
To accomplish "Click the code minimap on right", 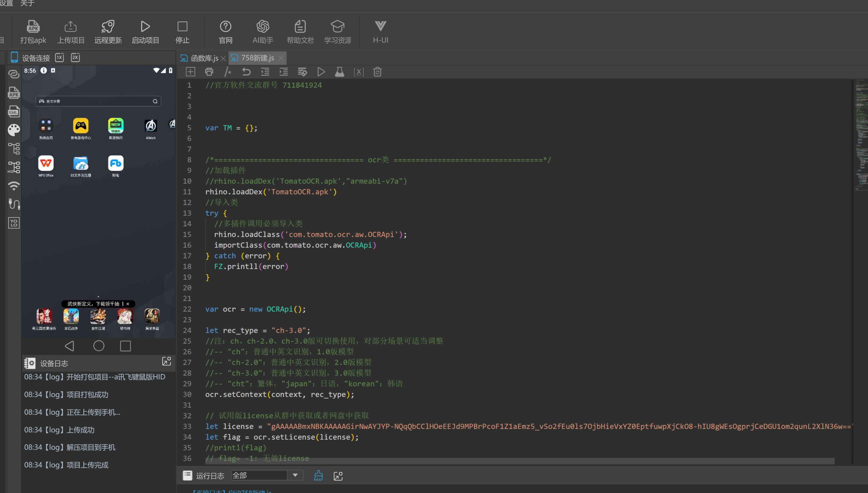I will coord(861,136).
